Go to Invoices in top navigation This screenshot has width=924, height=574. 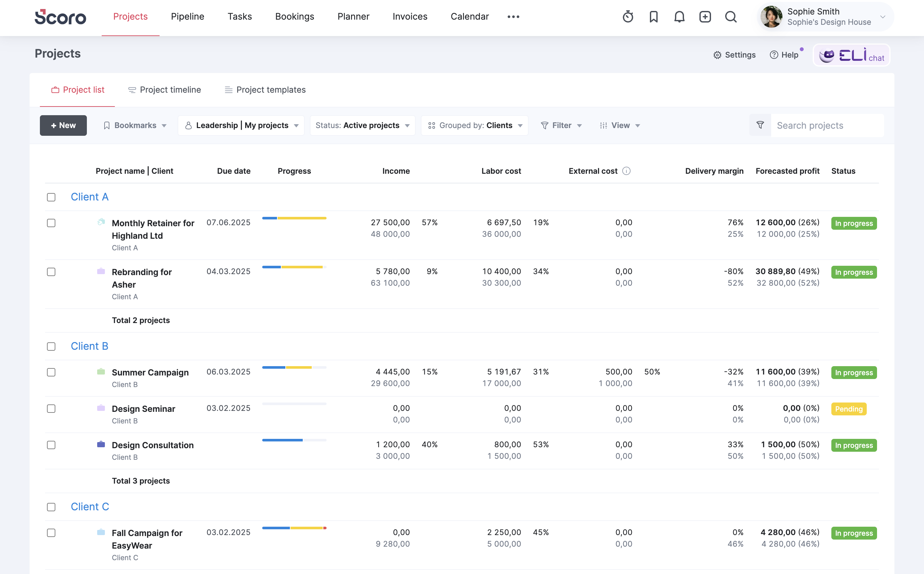(410, 17)
